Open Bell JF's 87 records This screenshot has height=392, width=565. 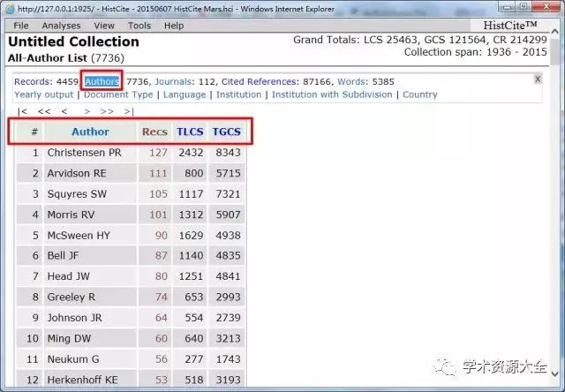click(162, 256)
